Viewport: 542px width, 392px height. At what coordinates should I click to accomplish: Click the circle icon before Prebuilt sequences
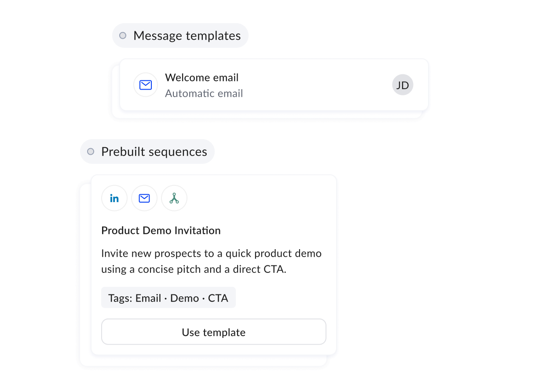[90, 151]
